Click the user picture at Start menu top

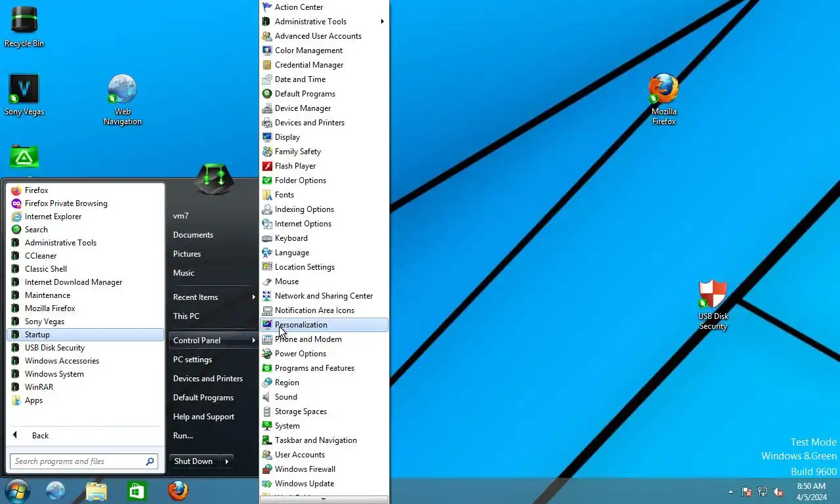[x=214, y=178]
